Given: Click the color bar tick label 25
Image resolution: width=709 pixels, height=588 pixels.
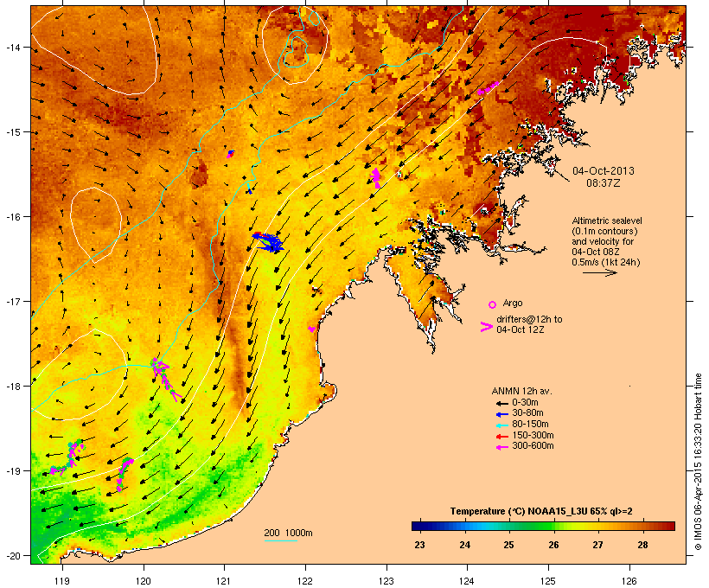Looking at the screenshot, I should click(508, 545).
